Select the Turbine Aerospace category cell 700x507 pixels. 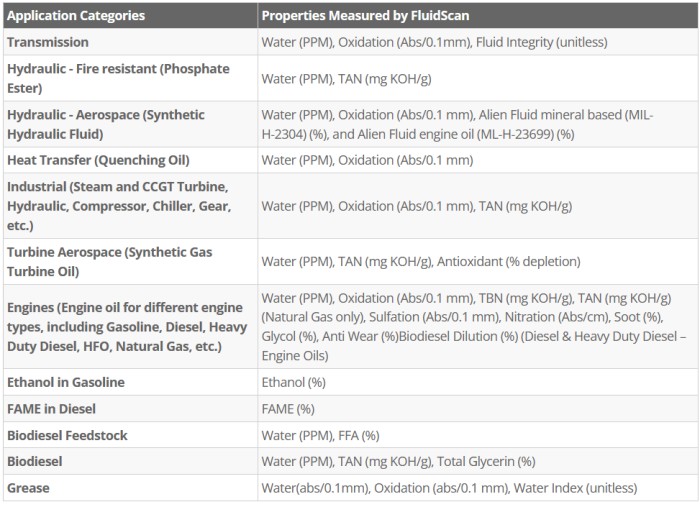pos(109,262)
